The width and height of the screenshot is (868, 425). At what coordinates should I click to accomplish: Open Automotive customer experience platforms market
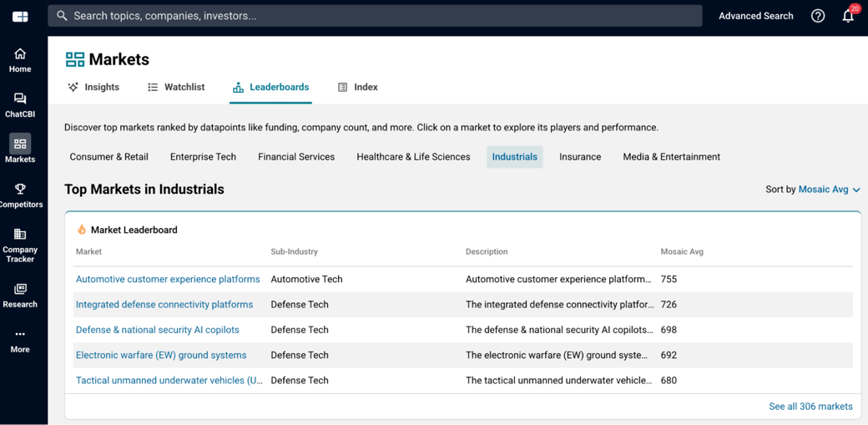pyautogui.click(x=168, y=279)
